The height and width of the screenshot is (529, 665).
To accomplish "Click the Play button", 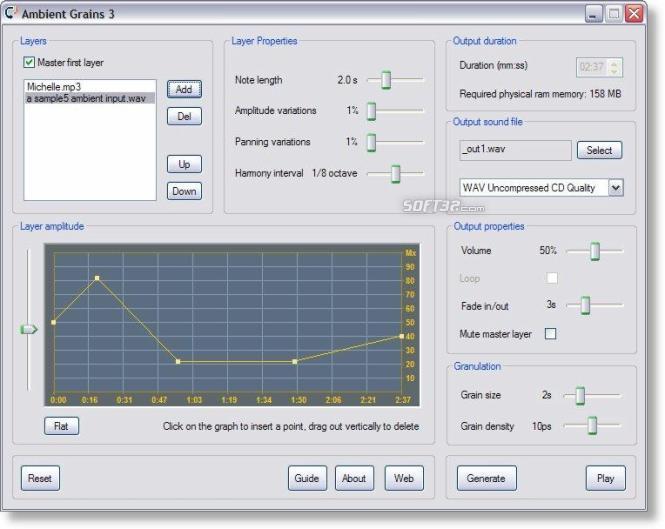I will tap(606, 478).
